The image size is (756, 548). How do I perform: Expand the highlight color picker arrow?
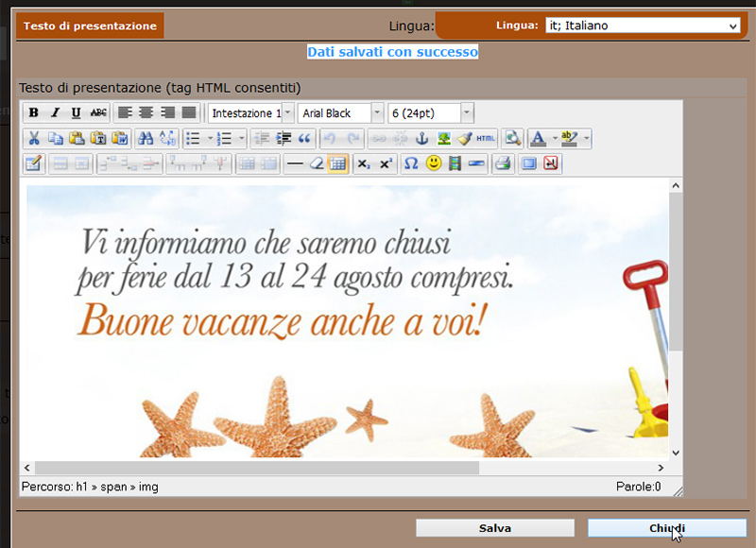[x=586, y=139]
